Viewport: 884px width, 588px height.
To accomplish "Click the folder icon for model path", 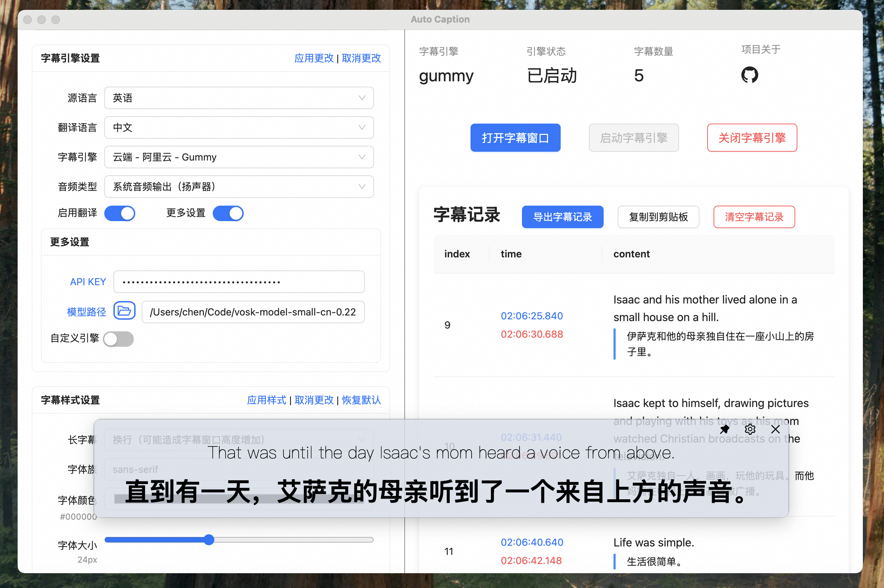I will tap(124, 311).
